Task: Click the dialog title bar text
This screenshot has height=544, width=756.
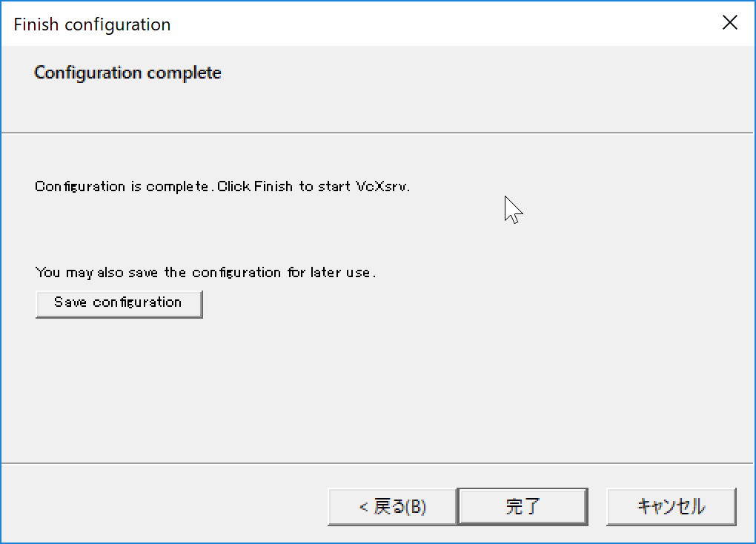Action: 91,24
